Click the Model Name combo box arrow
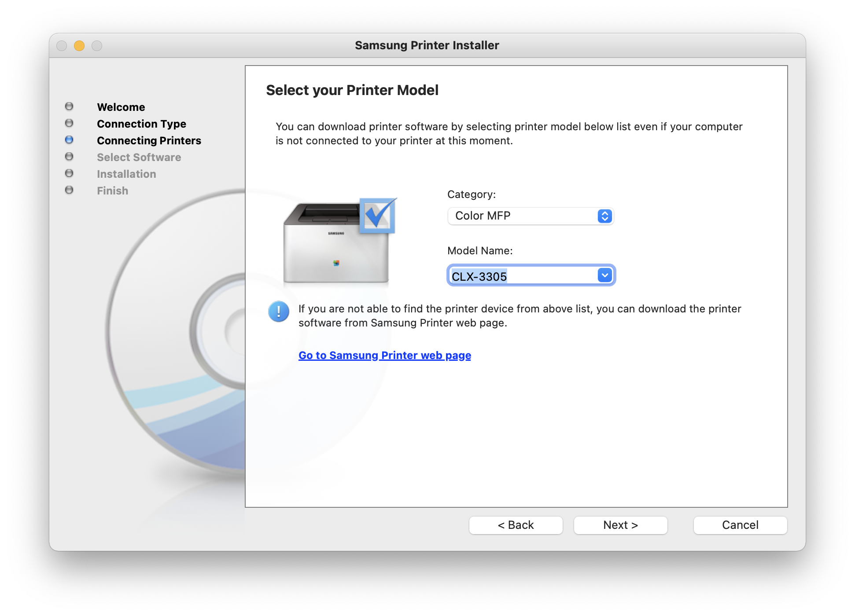Viewport: 855px width, 616px height. 605,275
